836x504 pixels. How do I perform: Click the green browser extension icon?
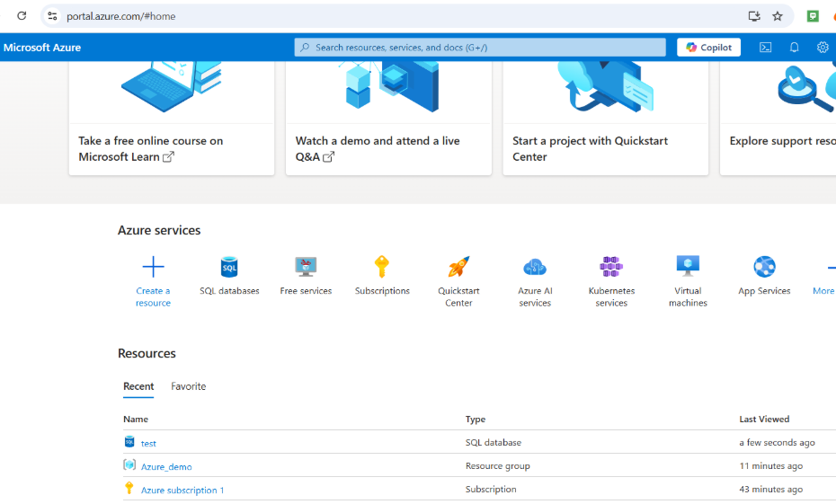[x=813, y=16]
